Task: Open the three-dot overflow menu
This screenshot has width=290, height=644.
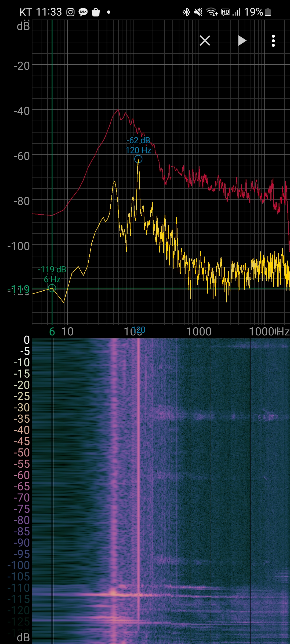Action: coord(273,41)
